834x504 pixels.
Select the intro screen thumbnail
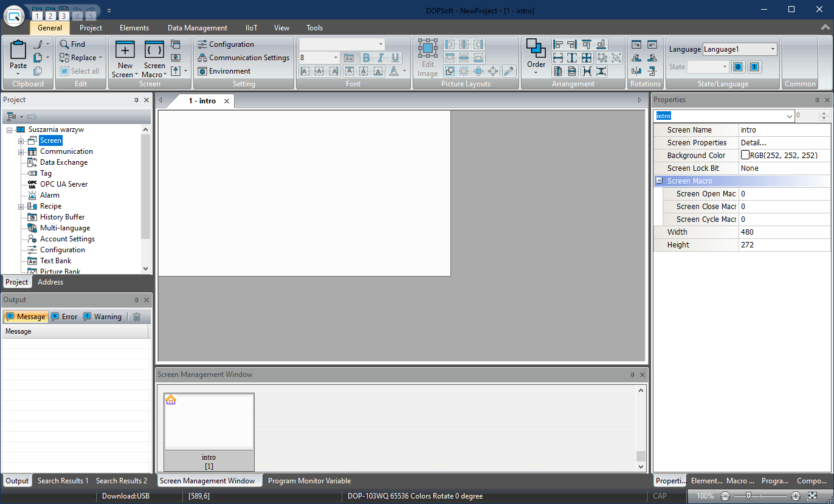[x=208, y=426]
